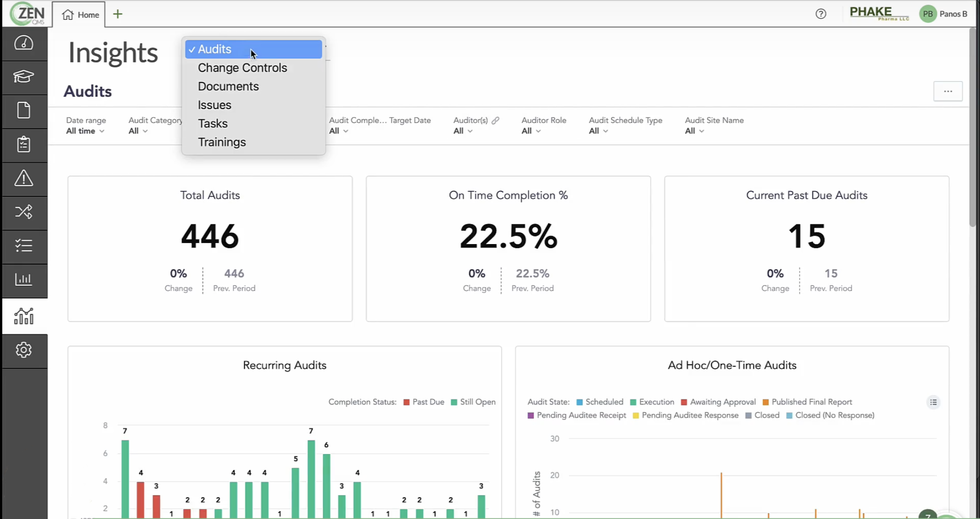Click the ellipsis options button on Audits panel

pos(948,91)
